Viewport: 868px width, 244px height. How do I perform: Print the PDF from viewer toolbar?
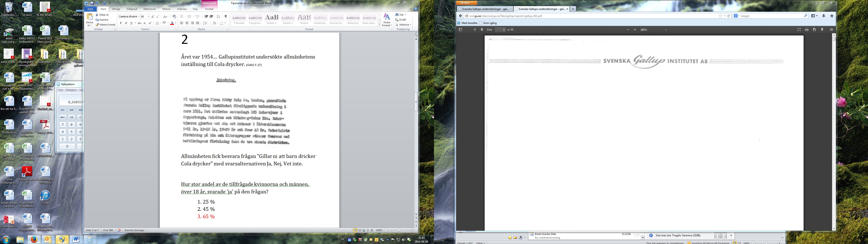[x=807, y=30]
